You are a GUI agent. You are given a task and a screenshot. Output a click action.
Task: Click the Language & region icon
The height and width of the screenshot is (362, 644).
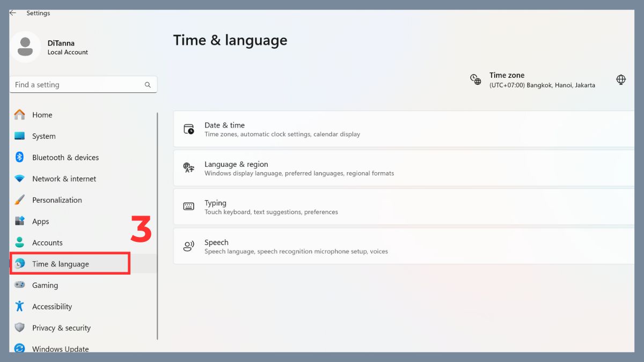[189, 168]
